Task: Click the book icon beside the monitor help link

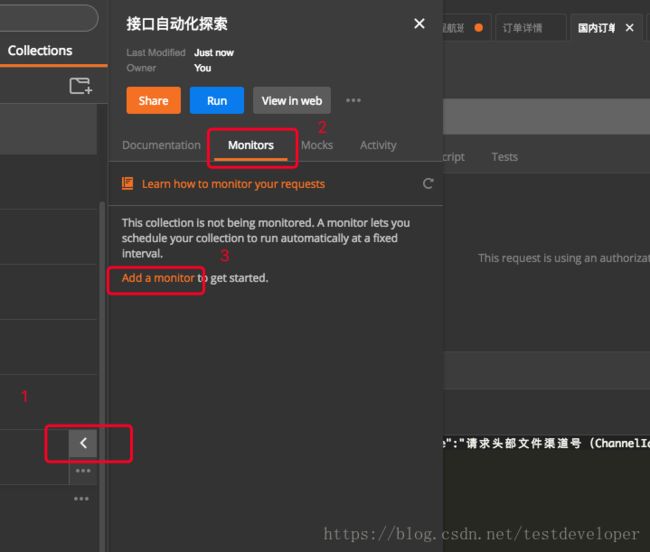Action: (128, 183)
